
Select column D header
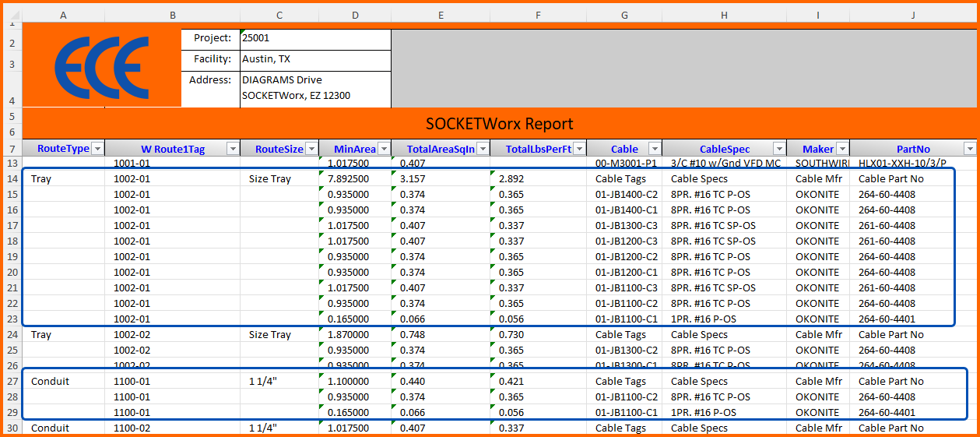pos(355,15)
